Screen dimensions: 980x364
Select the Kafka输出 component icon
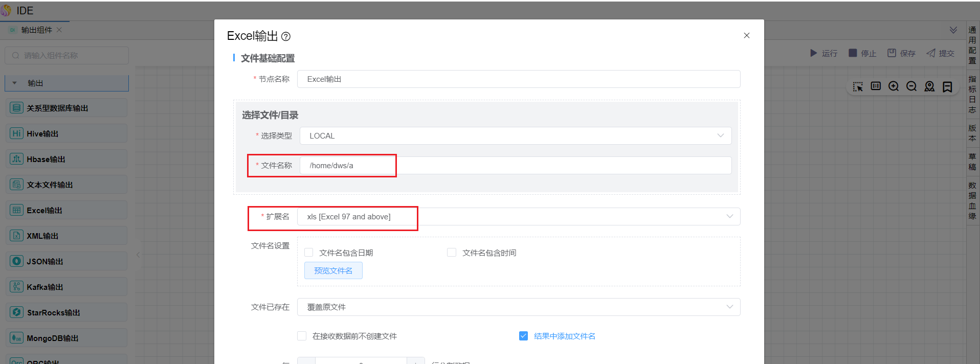pyautogui.click(x=17, y=287)
